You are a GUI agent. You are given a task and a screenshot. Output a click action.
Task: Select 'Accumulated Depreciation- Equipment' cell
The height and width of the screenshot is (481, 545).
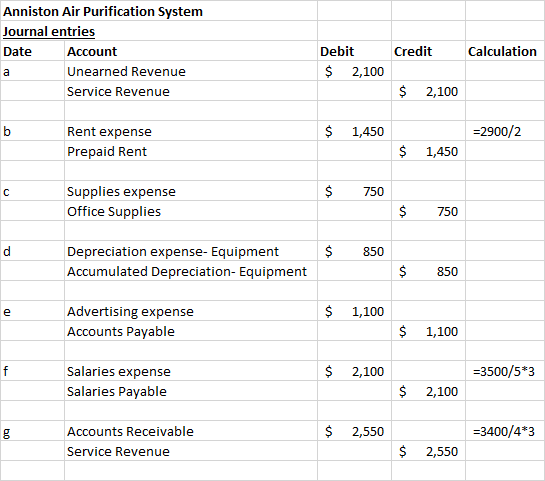[191, 271]
